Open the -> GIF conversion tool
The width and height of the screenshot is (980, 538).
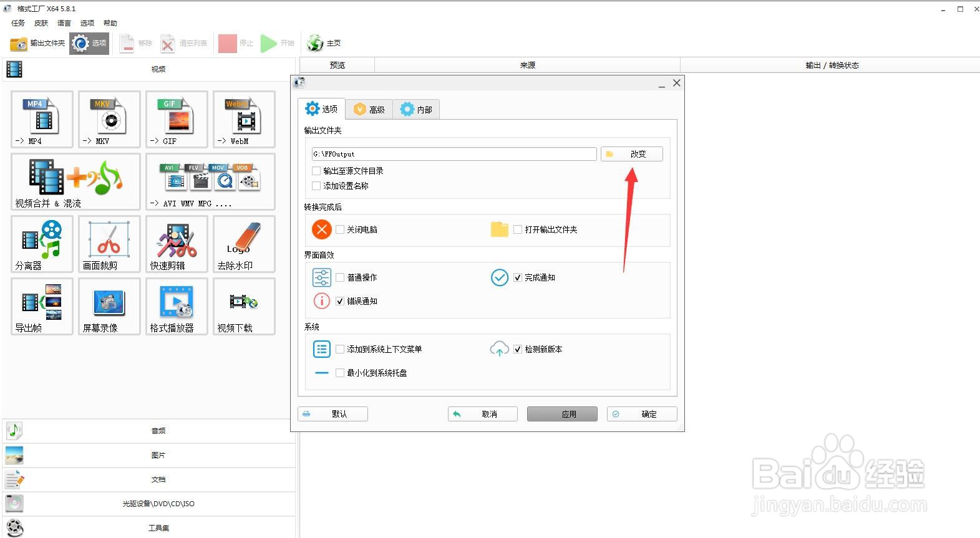pos(177,119)
